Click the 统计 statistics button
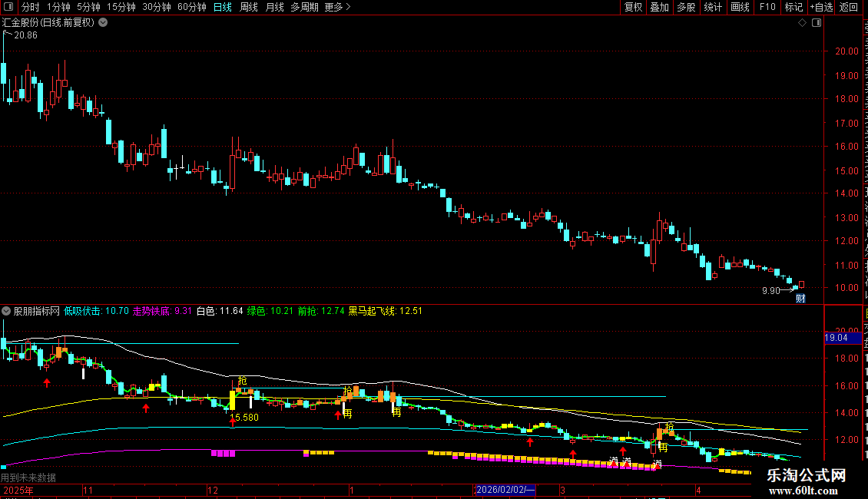868x499 pixels. coord(712,7)
